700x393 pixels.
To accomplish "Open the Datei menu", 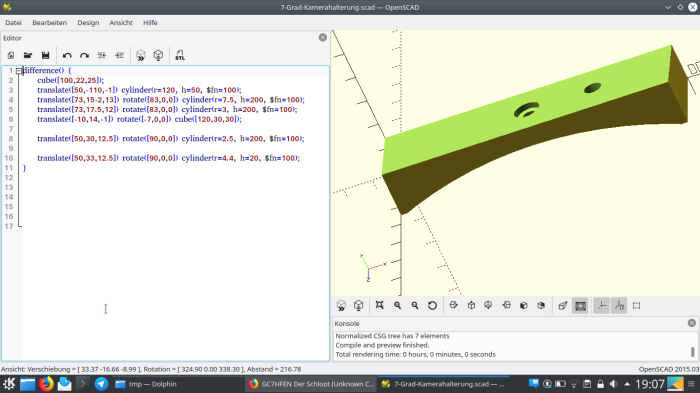I will 13,23.
